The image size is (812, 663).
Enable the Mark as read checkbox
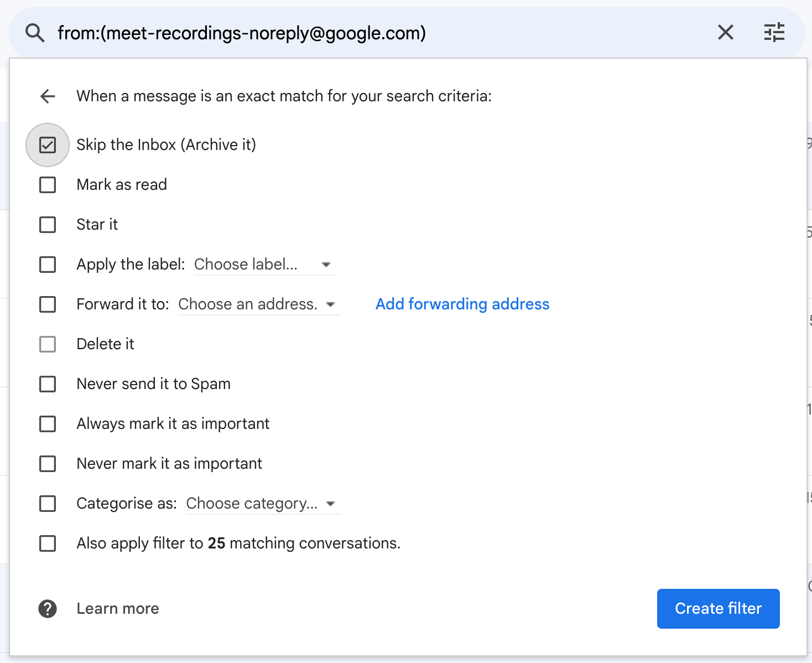coord(48,185)
